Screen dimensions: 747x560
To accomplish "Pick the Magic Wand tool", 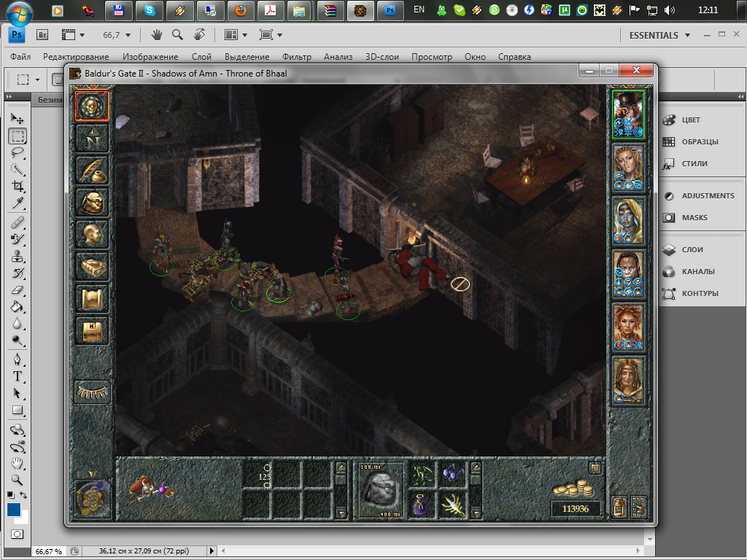I will pyautogui.click(x=18, y=169).
